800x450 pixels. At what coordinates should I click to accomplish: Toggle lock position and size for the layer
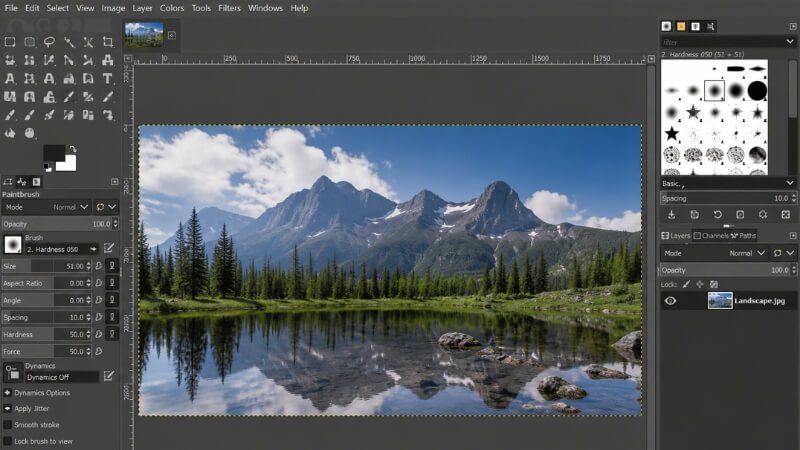pos(699,284)
